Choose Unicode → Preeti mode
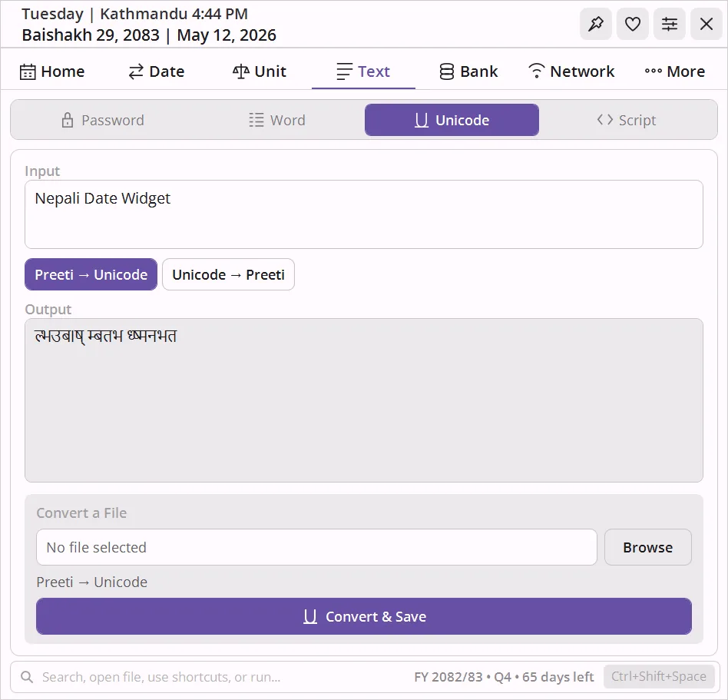This screenshot has width=728, height=700. click(x=228, y=274)
